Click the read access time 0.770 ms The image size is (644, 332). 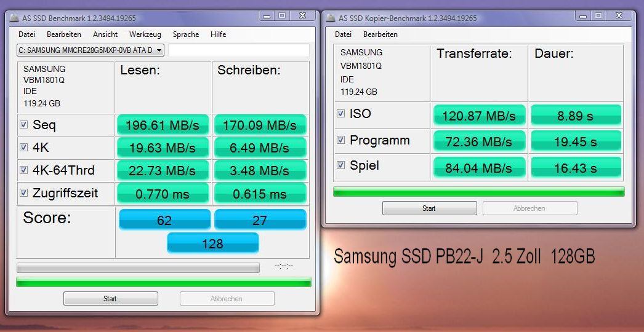164,193
